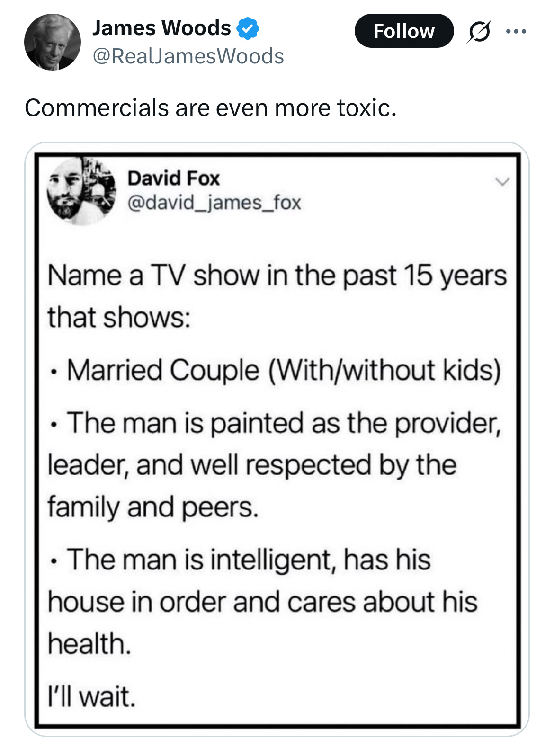Tap David Fox's avatar in the image
The width and height of the screenshot is (554, 756).
click(x=81, y=191)
